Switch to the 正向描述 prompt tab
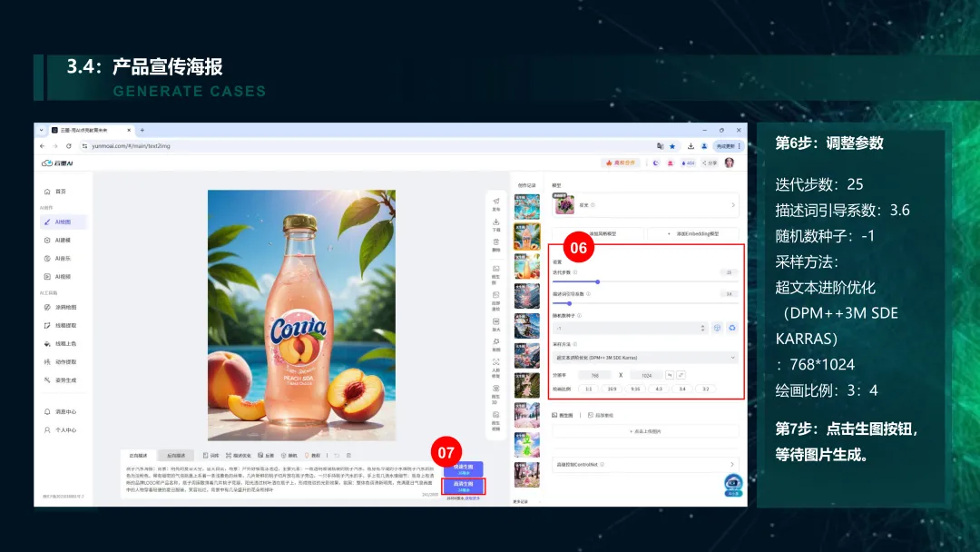Image resolution: width=980 pixels, height=552 pixels. (138, 455)
